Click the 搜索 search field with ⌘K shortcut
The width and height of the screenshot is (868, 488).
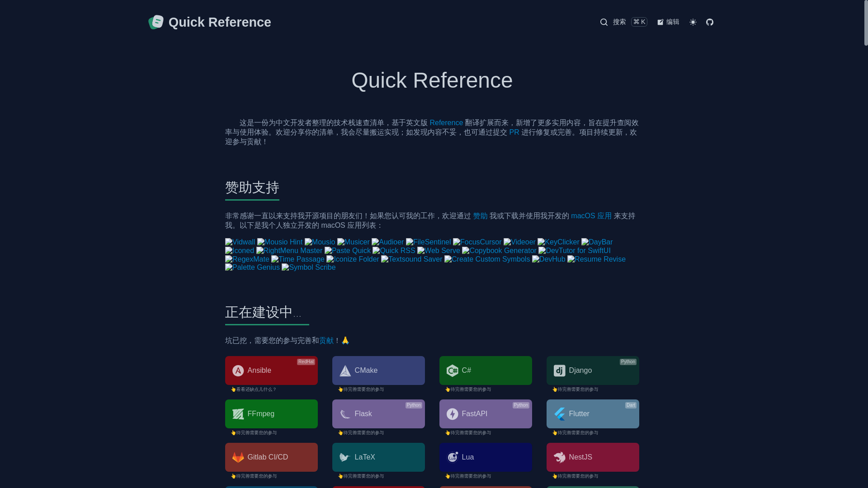pyautogui.click(x=623, y=22)
